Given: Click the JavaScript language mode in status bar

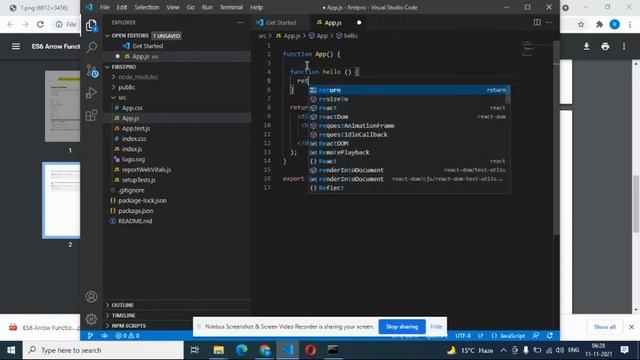Looking at the screenshot, I should [509, 336].
